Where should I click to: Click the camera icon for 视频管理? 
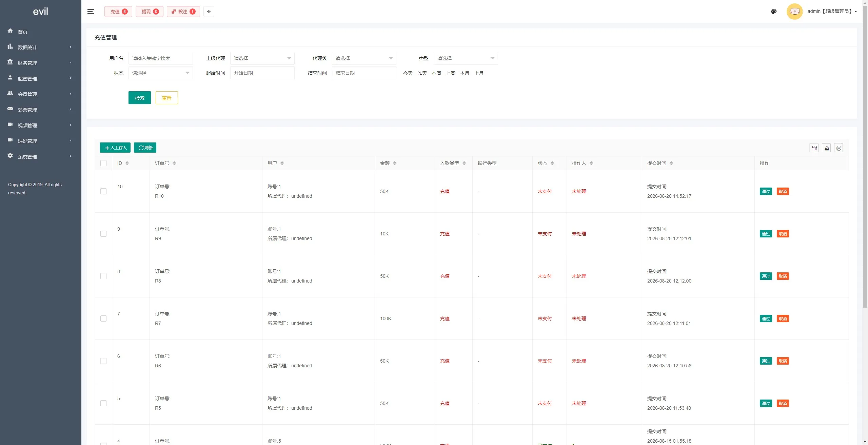coord(10,124)
